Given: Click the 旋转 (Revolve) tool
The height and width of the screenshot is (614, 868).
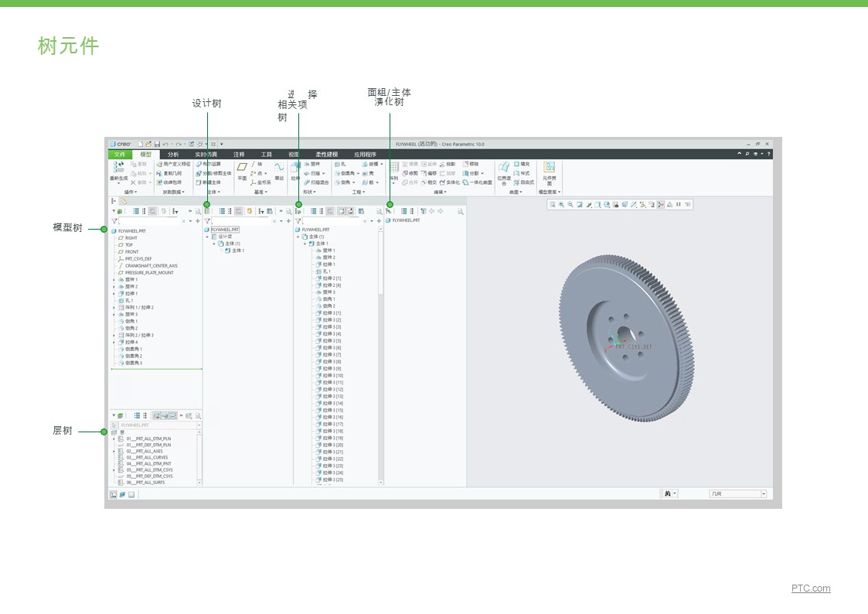Looking at the screenshot, I should (x=311, y=165).
